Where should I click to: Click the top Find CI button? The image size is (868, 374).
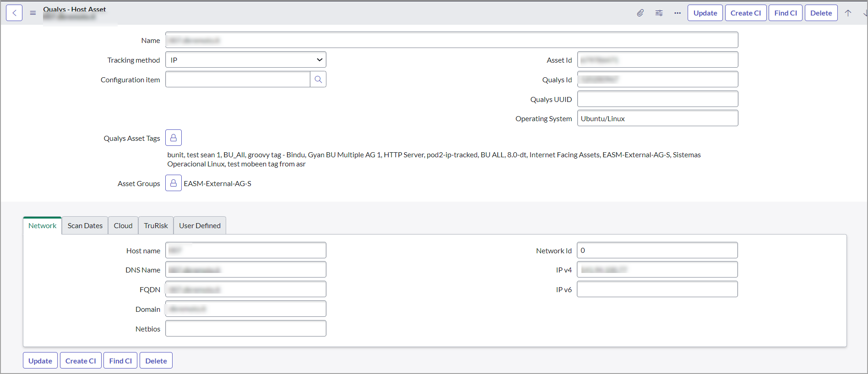786,13
